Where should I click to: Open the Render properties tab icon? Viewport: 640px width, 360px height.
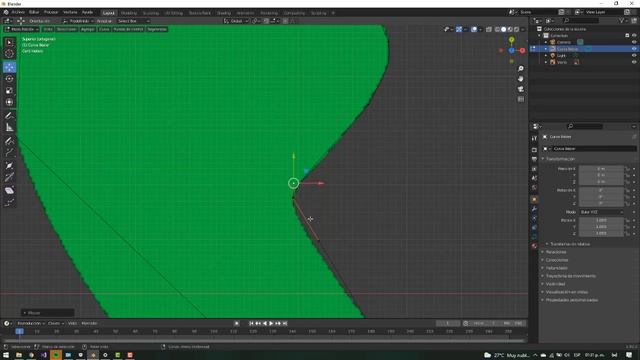tap(534, 150)
